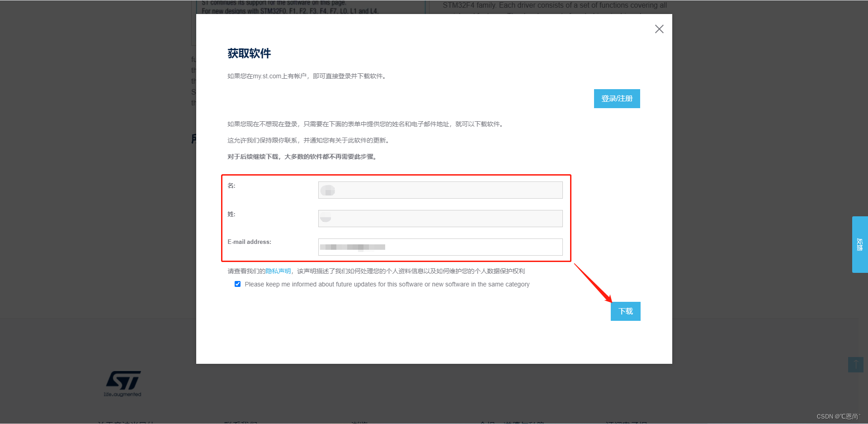
Task: Focus the 名 first name field
Action: click(440, 190)
